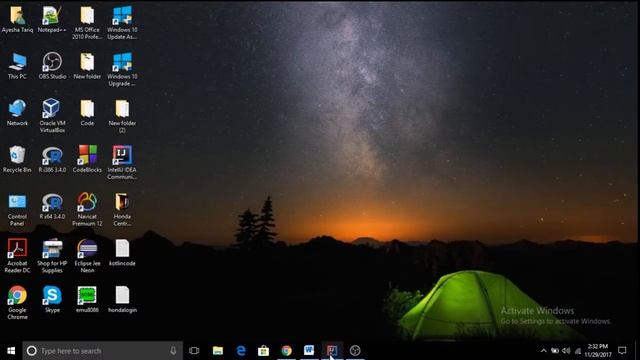Show hidden system tray icons
The image size is (640, 360).
(x=544, y=351)
